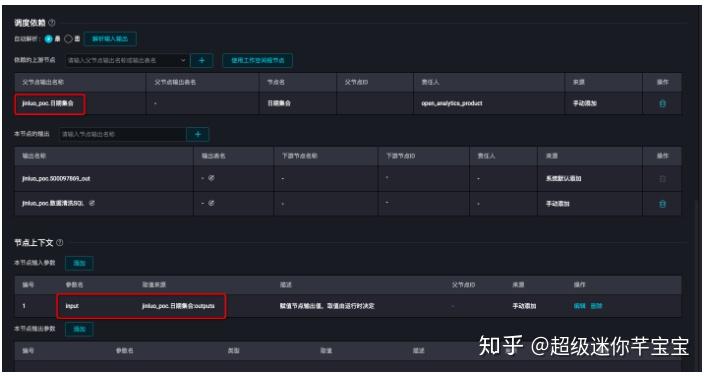Delete the 日期集合 parent dependency row
The image size is (709, 376).
tap(662, 103)
